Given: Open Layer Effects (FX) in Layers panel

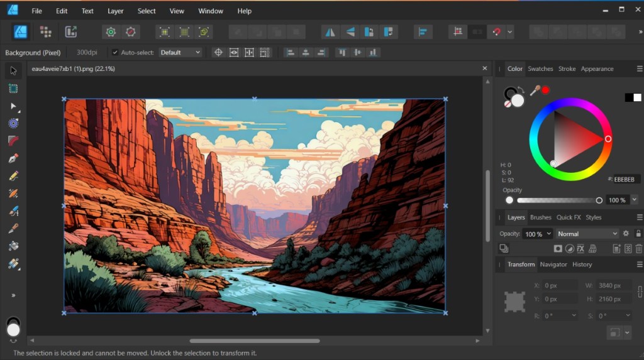Looking at the screenshot, I should (x=580, y=248).
